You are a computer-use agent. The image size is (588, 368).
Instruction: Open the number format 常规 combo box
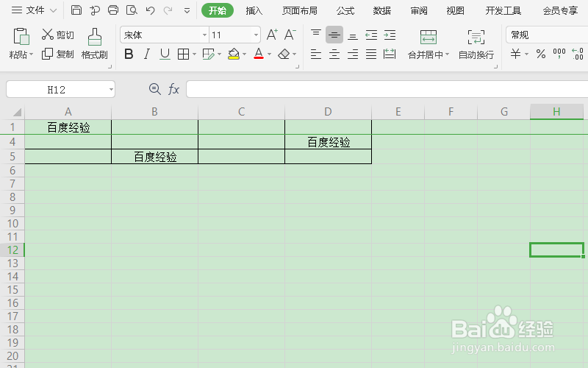[x=547, y=35]
